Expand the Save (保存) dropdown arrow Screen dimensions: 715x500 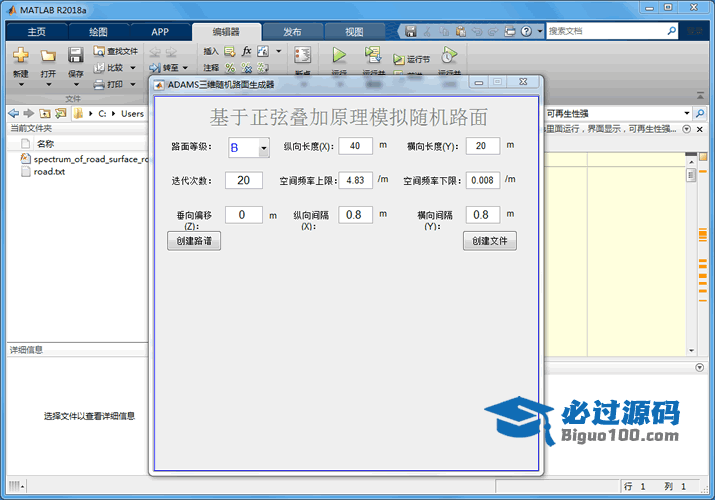pyautogui.click(x=76, y=85)
